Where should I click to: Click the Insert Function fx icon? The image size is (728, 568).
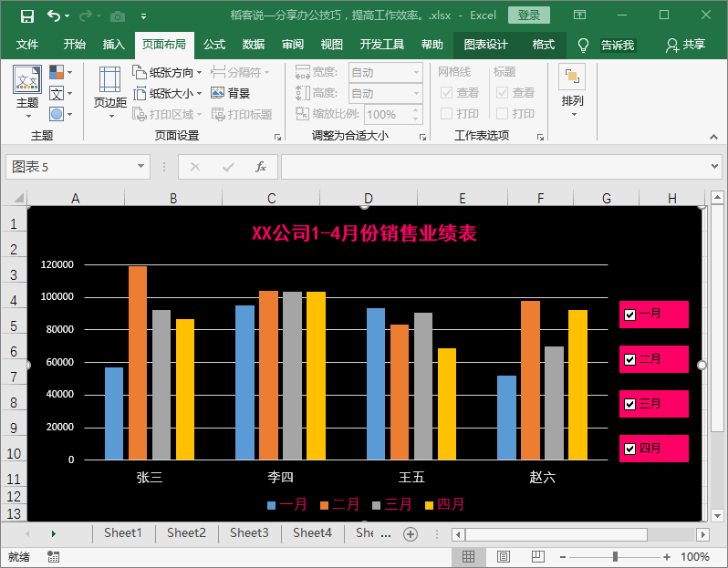click(x=261, y=167)
